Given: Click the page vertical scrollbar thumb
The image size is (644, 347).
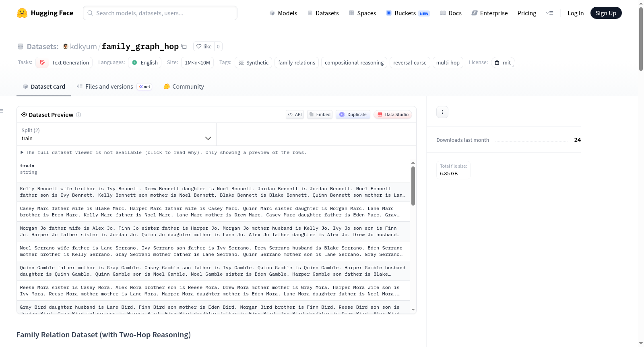Looking at the screenshot, I should pos(641,39).
